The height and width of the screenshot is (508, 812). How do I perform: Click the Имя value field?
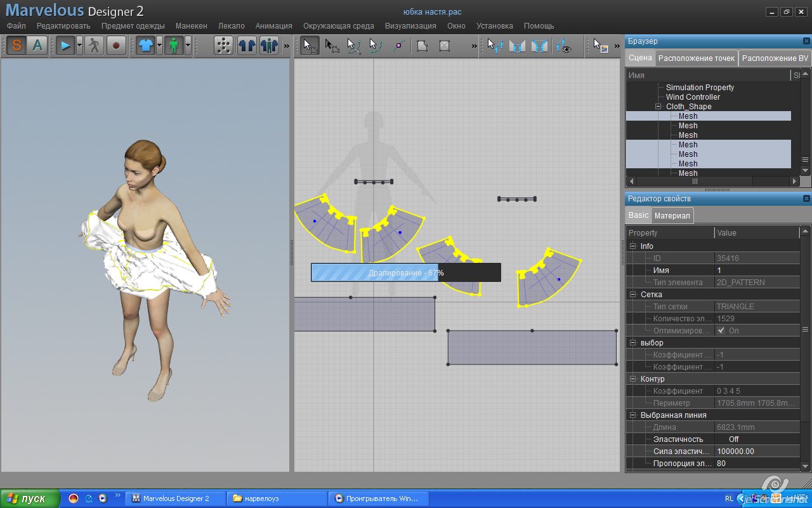755,271
